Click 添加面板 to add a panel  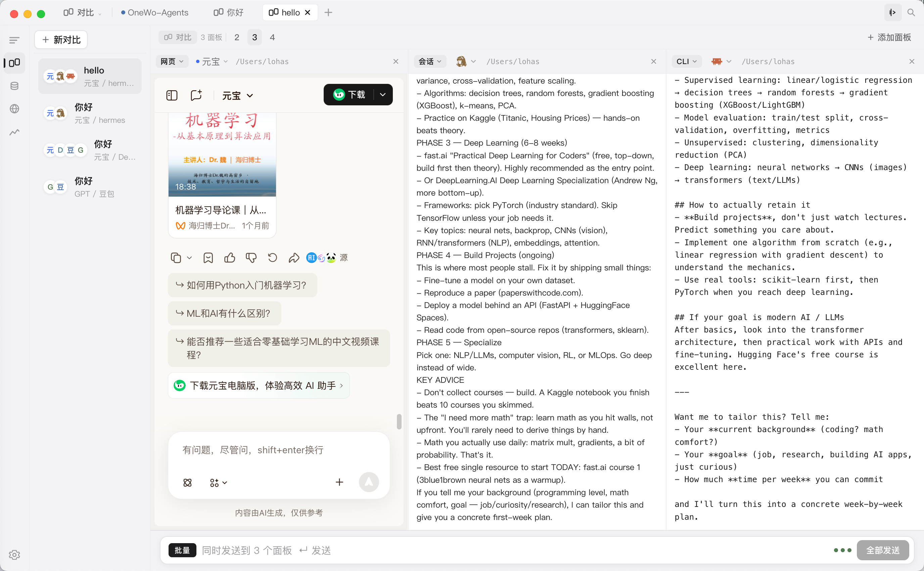[x=889, y=37]
